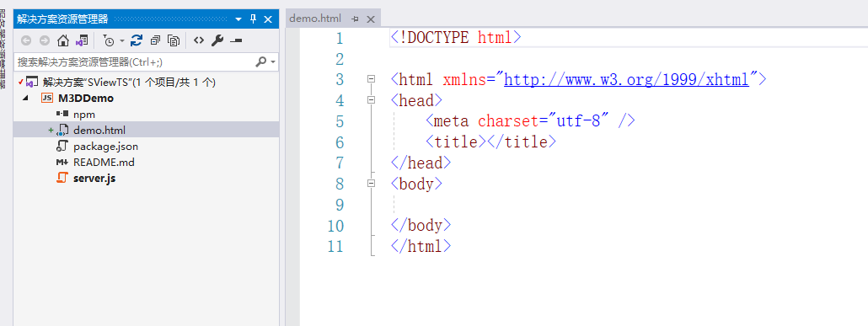Viewport: 868px width, 326px height.
Task: Open dropdown arrow beside the clock filter icon
Action: click(x=122, y=41)
